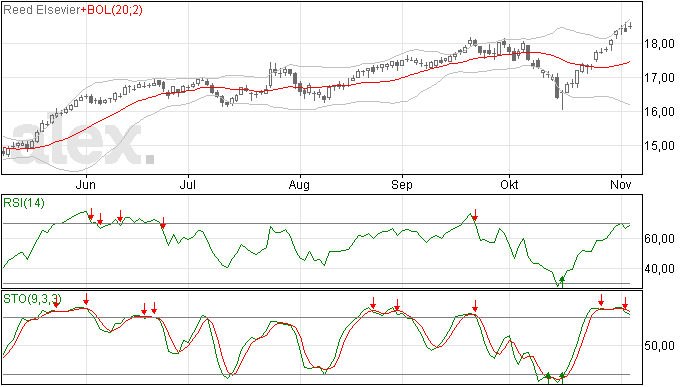
Task: Click the 40,00 RSI axis value
Action: (659, 269)
